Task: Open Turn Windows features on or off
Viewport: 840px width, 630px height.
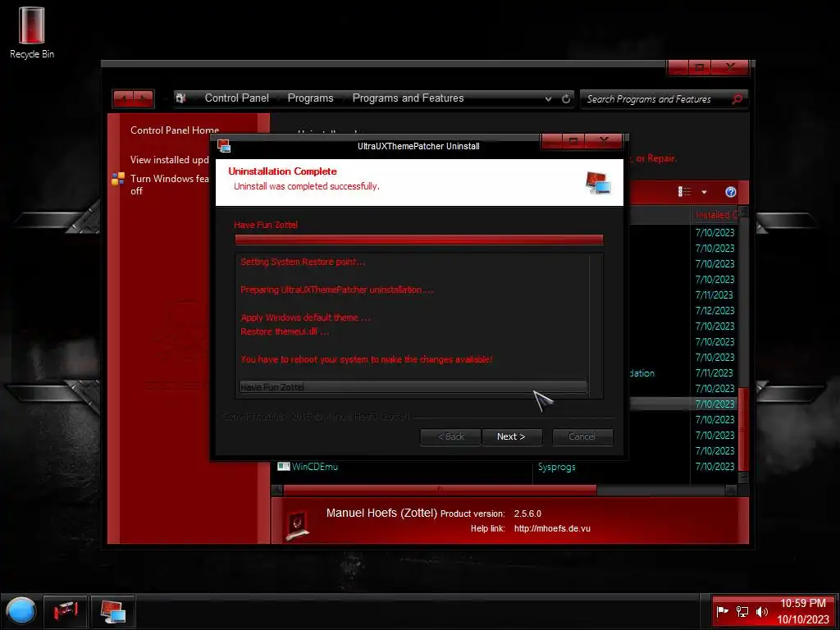Action: tap(169, 185)
